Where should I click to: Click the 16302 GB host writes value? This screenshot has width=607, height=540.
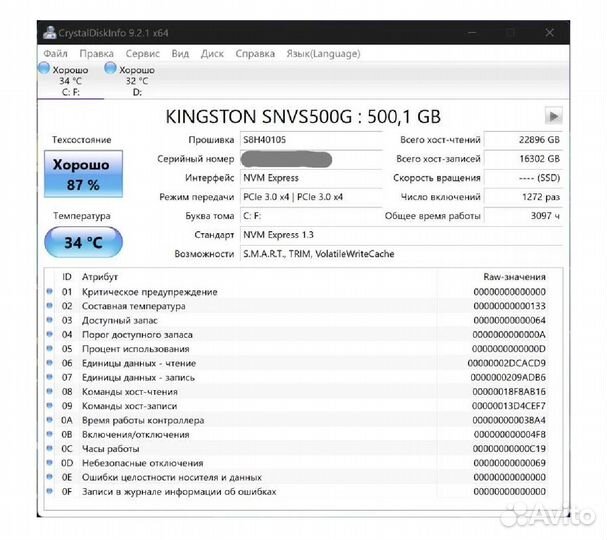point(523,159)
